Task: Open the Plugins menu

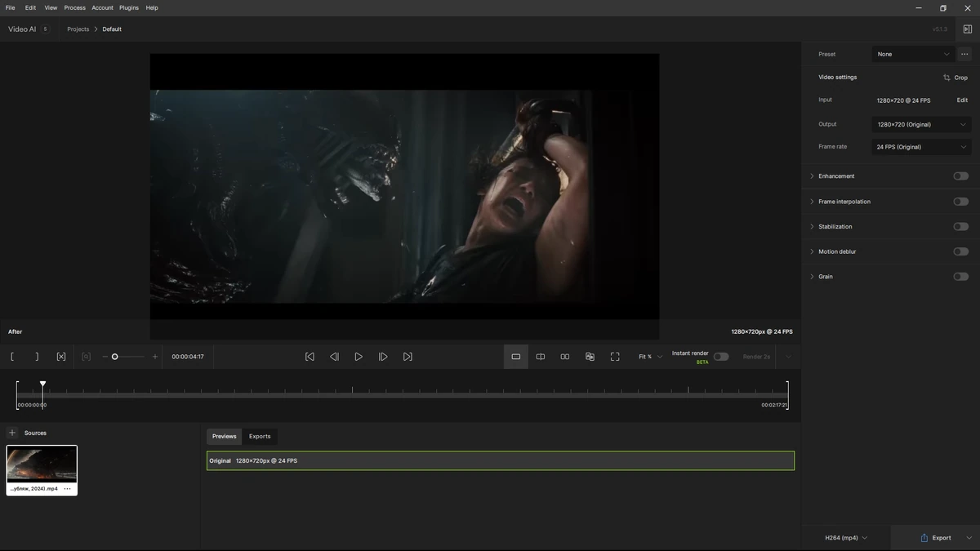Action: [x=129, y=7]
